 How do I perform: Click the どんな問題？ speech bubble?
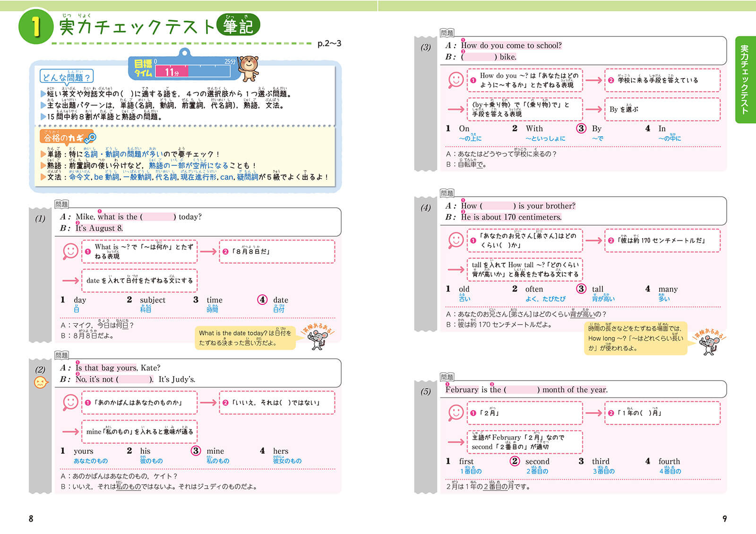pos(67,77)
